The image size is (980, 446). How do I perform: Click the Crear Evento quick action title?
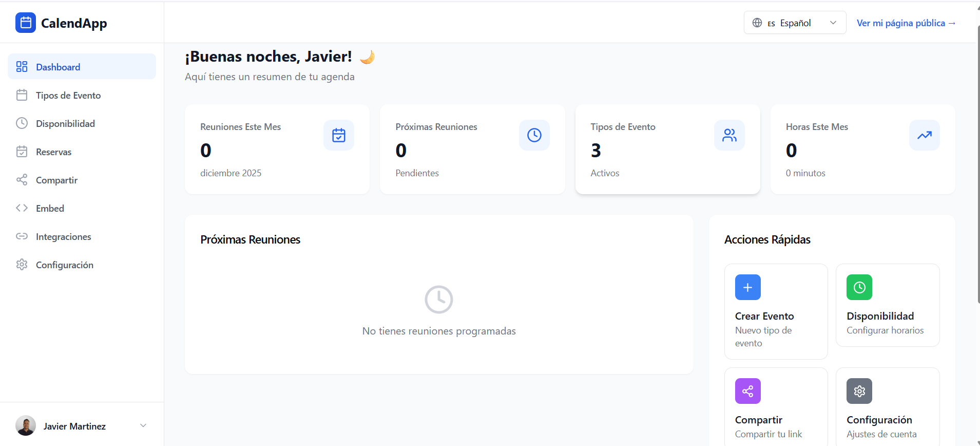764,316
